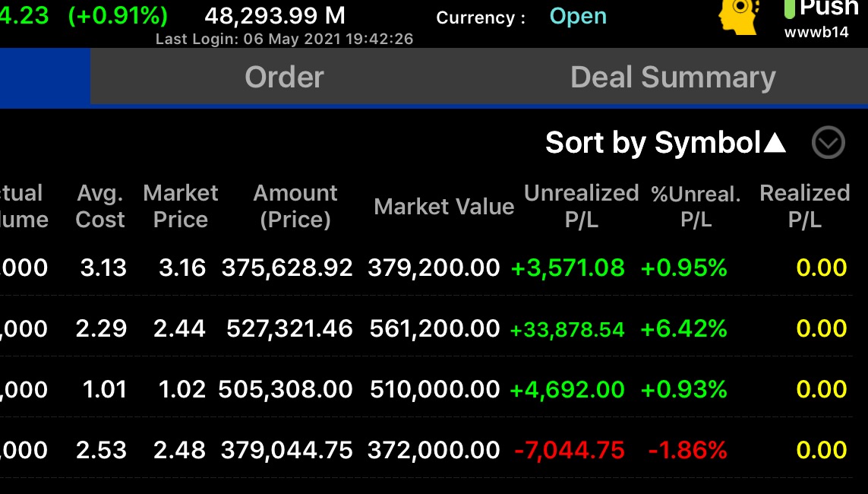The height and width of the screenshot is (494, 868).
Task: Click the Avg. Cost column header
Action: click(x=100, y=206)
